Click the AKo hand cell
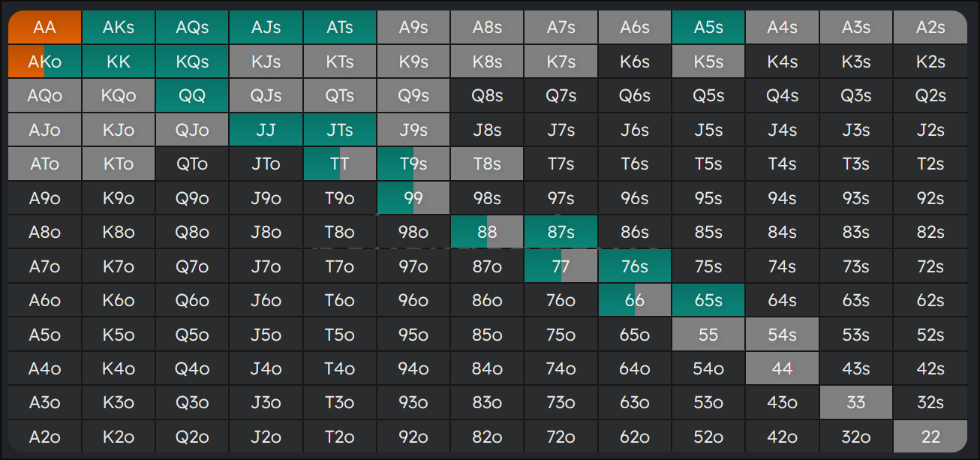 pyautogui.click(x=44, y=62)
